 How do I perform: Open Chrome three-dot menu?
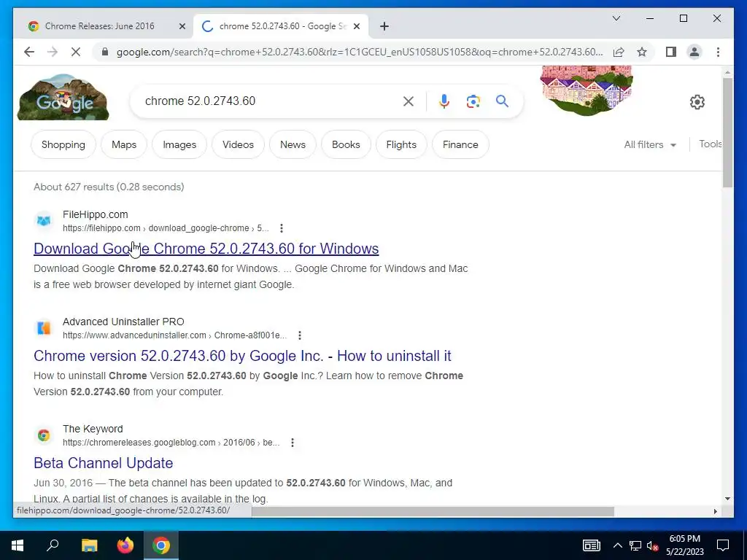718,52
